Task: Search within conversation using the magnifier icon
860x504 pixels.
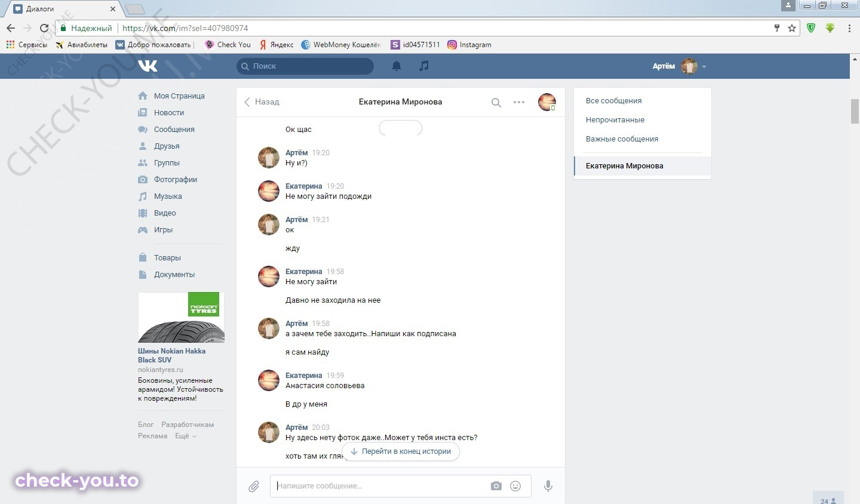Action: (x=496, y=103)
